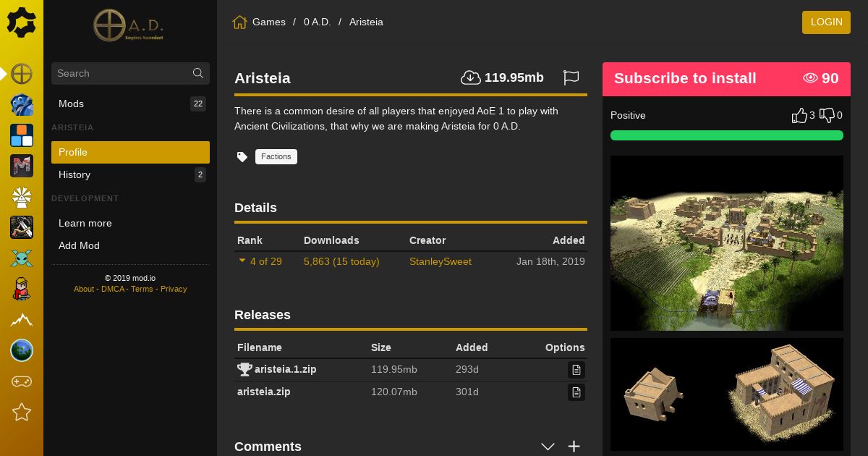Screen dimensions: 868x456
Task: Click the mod.io gear logo
Action: point(22,22)
